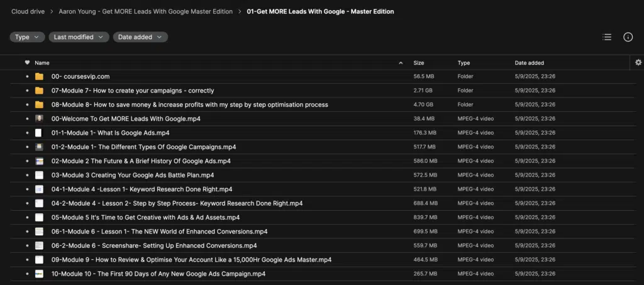Open the Date added filter dropdown
The height and width of the screenshot is (285, 644).
140,37
